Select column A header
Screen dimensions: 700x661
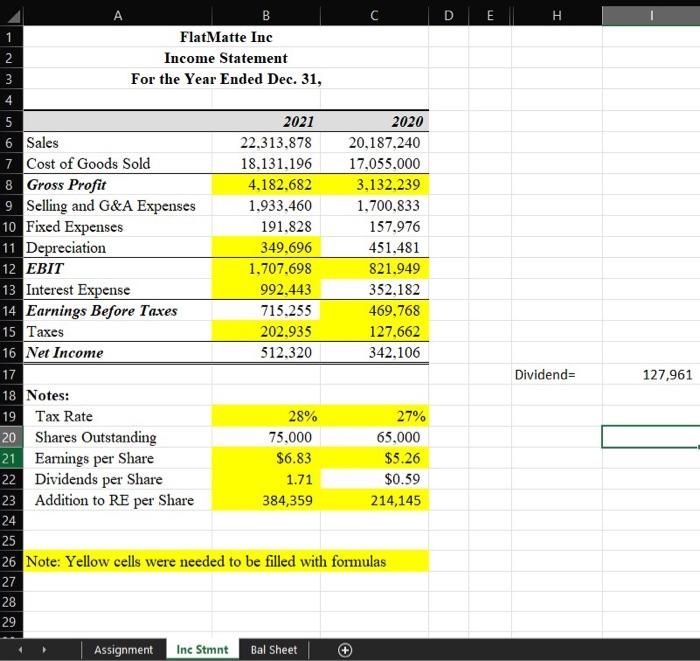(118, 16)
